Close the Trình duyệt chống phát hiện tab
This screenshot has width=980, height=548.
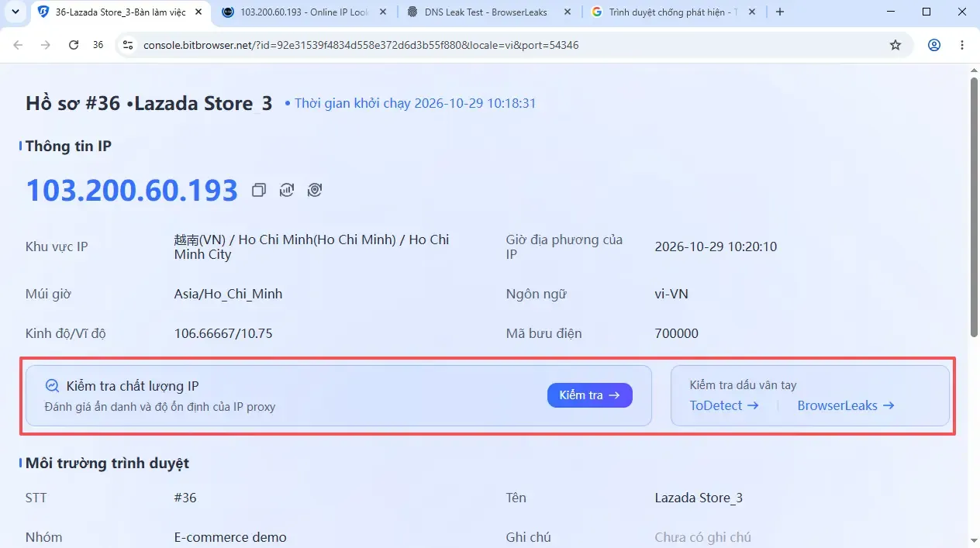[x=752, y=12]
